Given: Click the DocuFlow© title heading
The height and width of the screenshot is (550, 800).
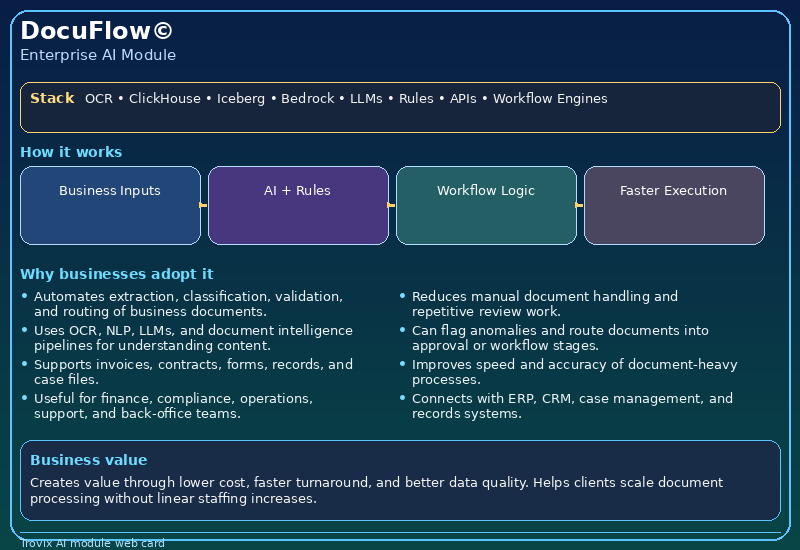Looking at the screenshot, I should [x=96, y=31].
